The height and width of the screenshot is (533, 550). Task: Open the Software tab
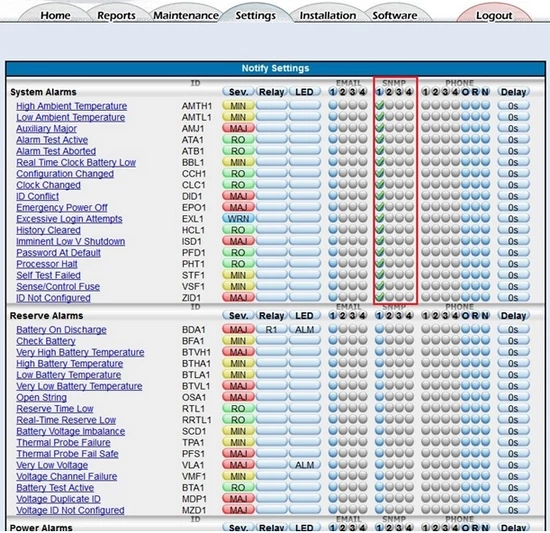click(395, 15)
